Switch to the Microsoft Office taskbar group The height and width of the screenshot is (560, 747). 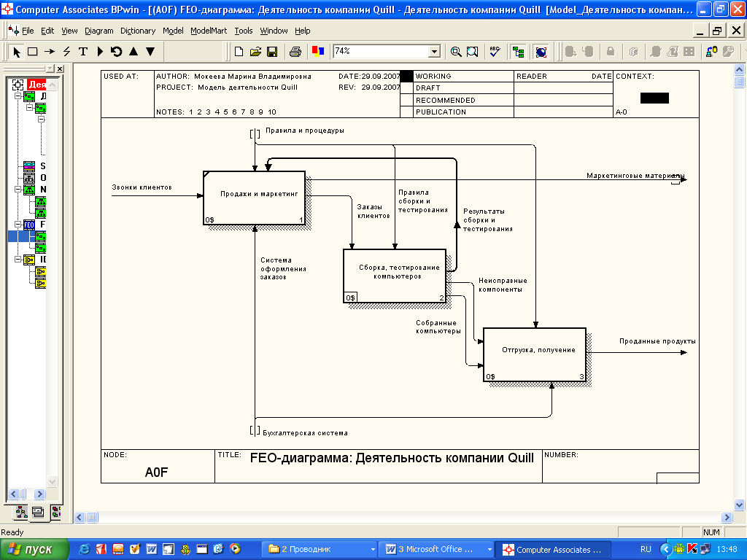(438, 550)
